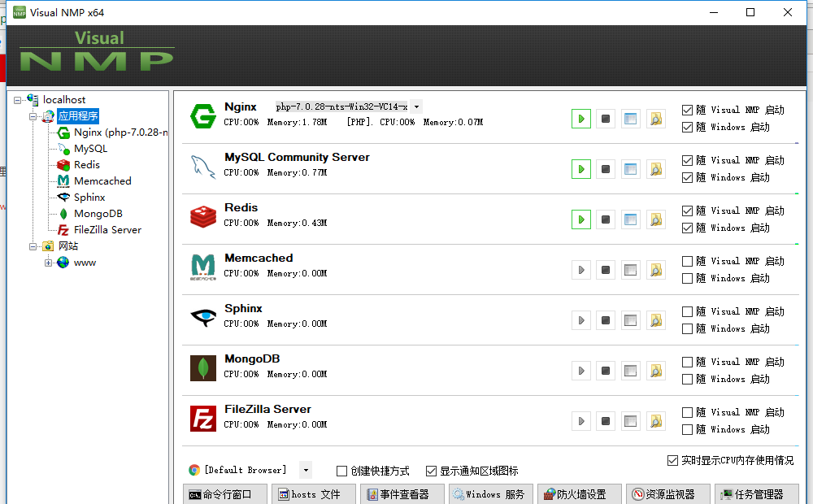Screen dimensions: 813x504
Task: Collapse the 应用程序 tree node
Action: pos(33,116)
